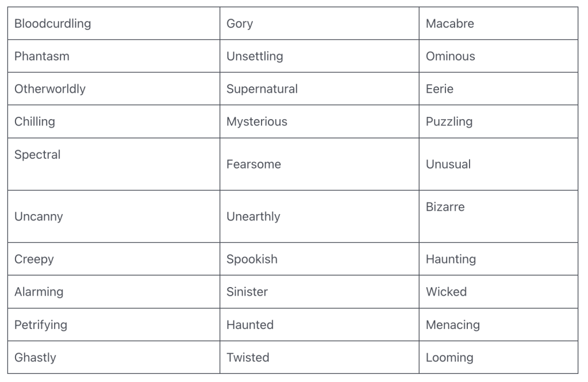Viewport: 588px width, 382px height.
Task: Click the word Macabre
Action: coord(450,24)
